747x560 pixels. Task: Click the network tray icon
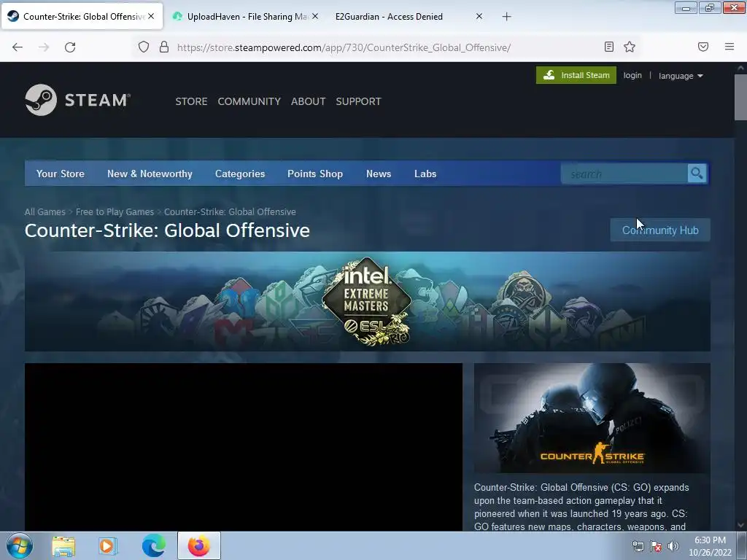click(x=638, y=546)
